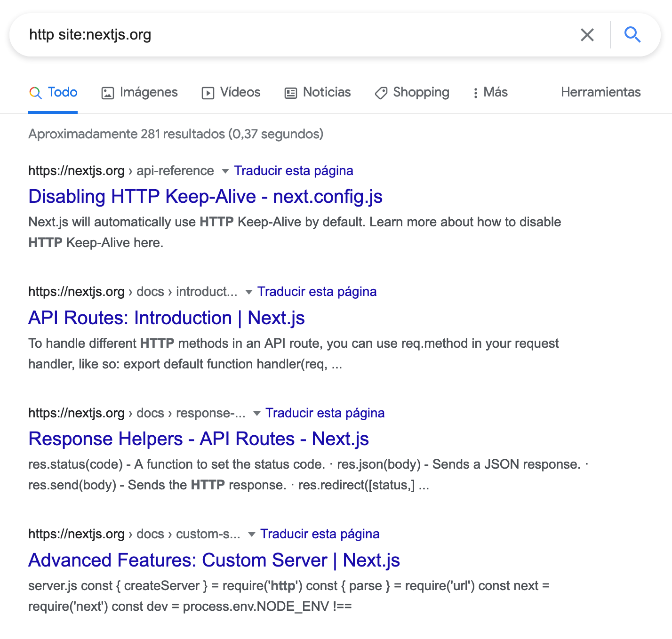Open dropdown arrow beside docs › introduct... URL
The image size is (672, 639).
point(249,292)
